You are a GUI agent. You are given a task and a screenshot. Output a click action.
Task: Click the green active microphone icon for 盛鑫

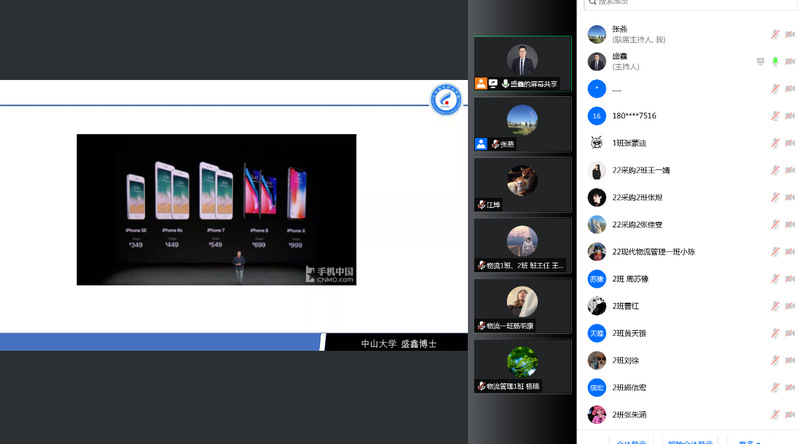pyautogui.click(x=775, y=62)
